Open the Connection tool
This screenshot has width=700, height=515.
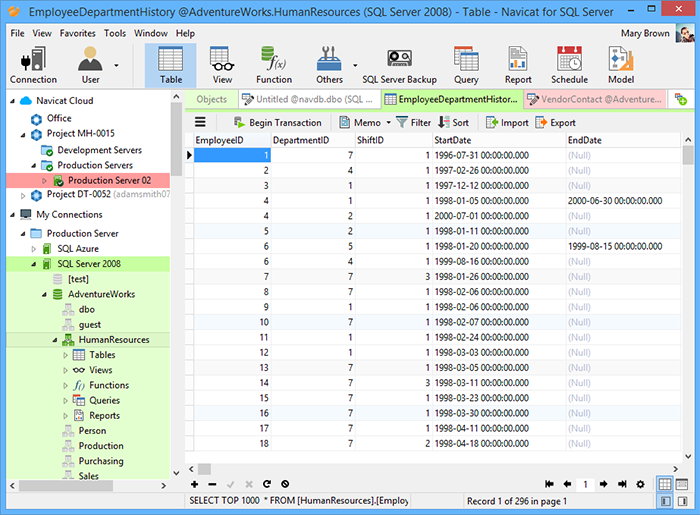33,66
